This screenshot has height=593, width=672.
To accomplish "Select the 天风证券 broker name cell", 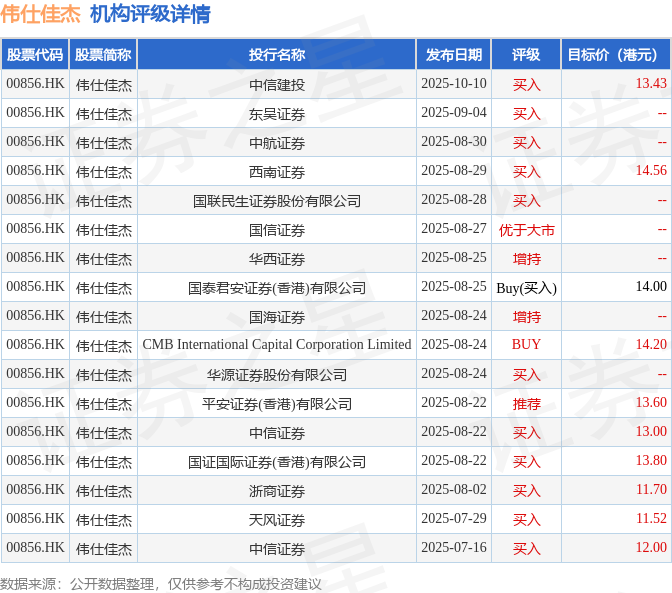I will click(277, 520).
